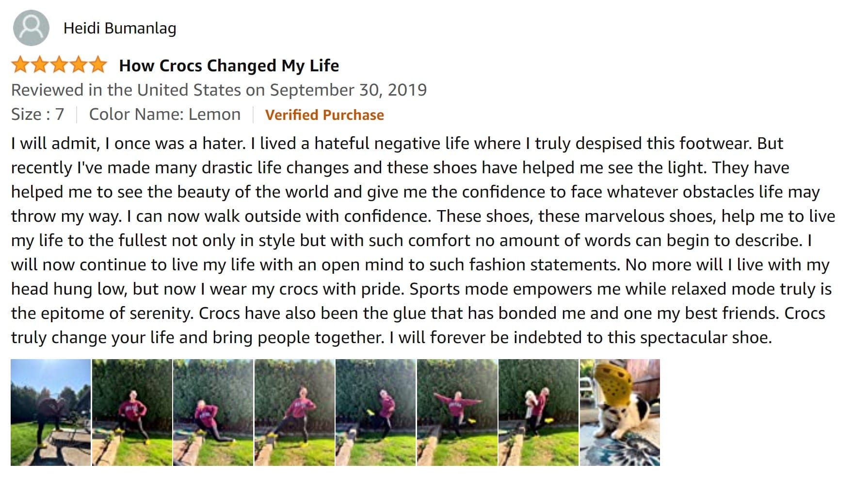Click the Verified Purchase label

[x=324, y=115]
